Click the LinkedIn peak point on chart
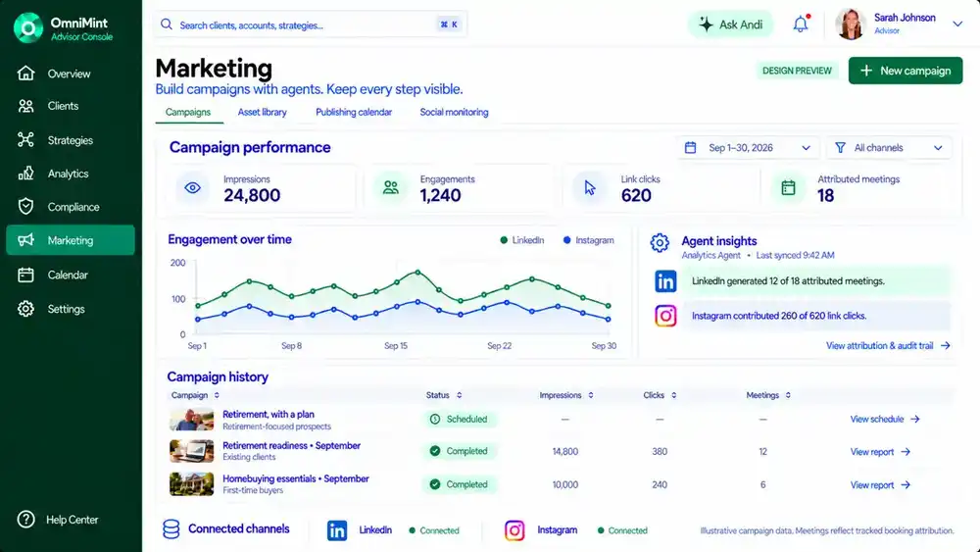The image size is (980, 552). point(417,272)
